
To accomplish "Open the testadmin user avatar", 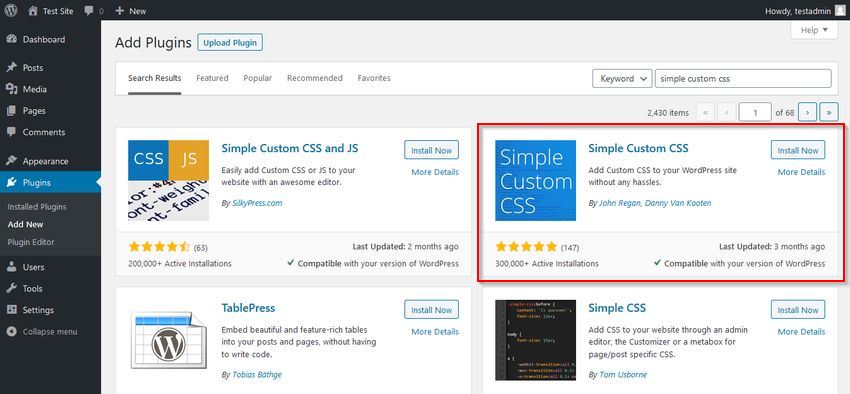I will tap(840, 11).
